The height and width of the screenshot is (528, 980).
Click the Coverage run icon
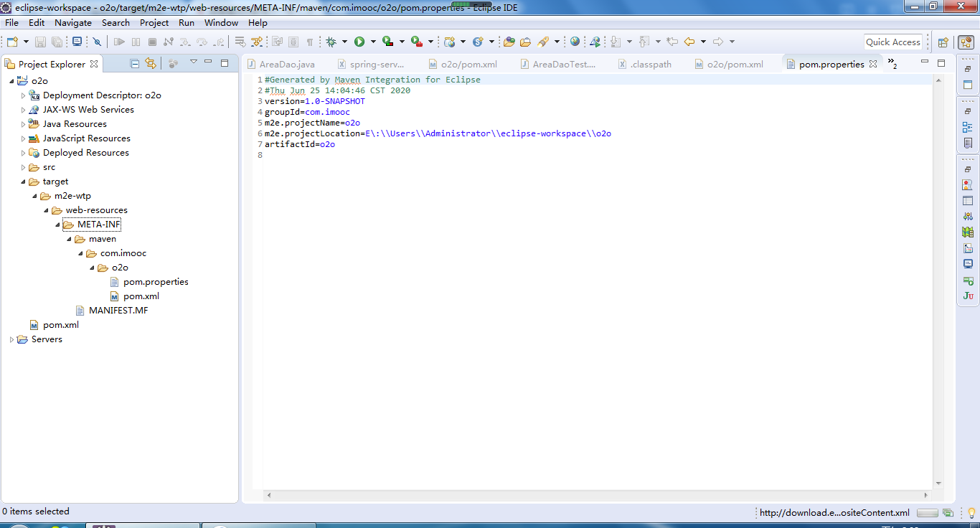[x=387, y=42]
